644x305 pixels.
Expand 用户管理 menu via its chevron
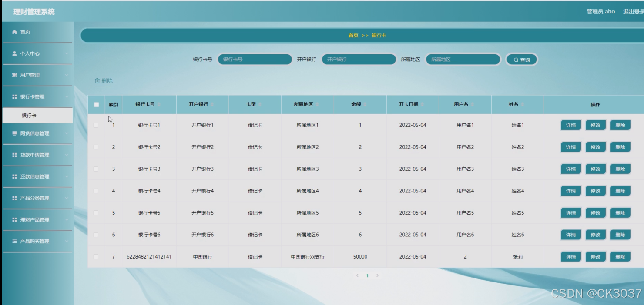pyautogui.click(x=67, y=75)
